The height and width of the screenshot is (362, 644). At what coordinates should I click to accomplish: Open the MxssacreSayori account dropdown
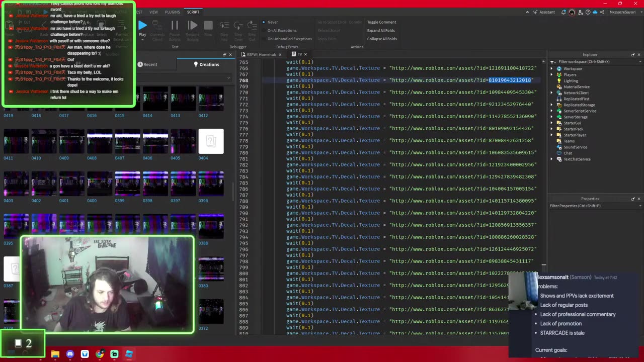tap(622, 12)
